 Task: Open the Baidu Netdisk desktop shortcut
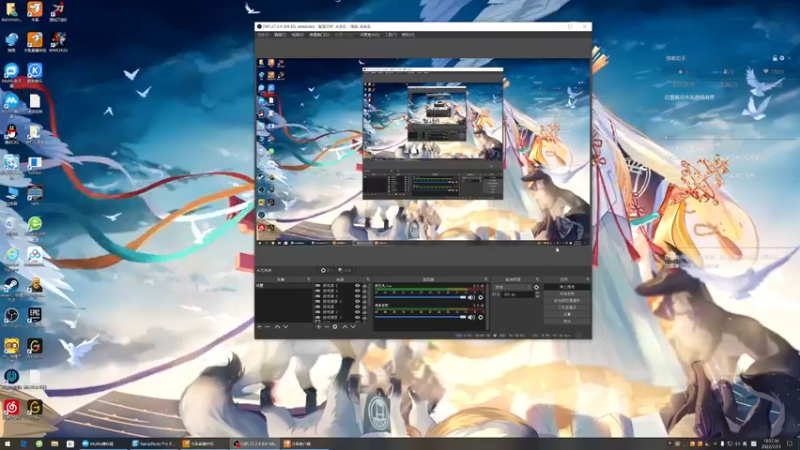click(x=35, y=256)
